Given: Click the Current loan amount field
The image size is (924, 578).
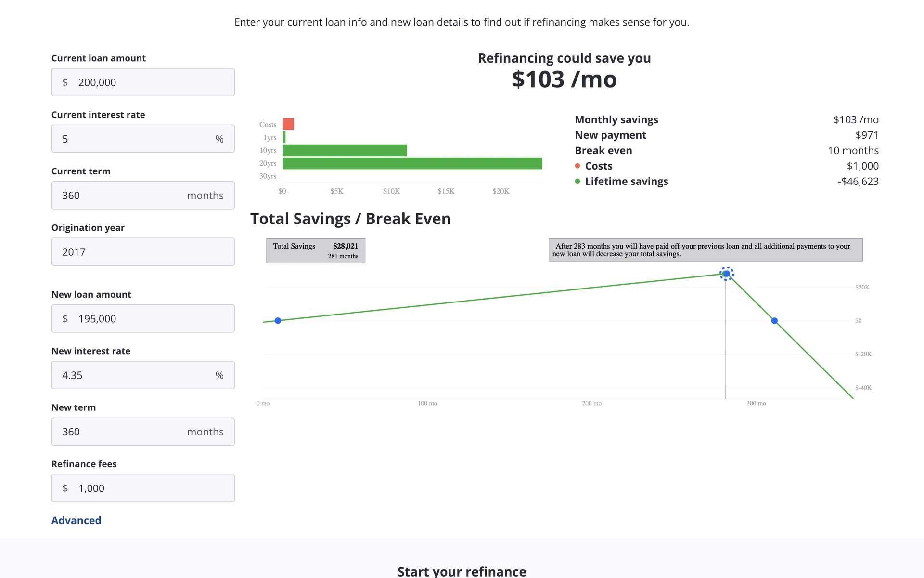Looking at the screenshot, I should coord(143,82).
